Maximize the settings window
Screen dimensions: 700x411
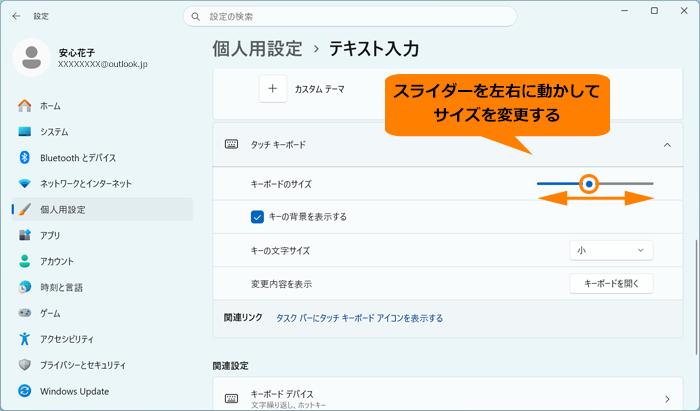click(654, 11)
